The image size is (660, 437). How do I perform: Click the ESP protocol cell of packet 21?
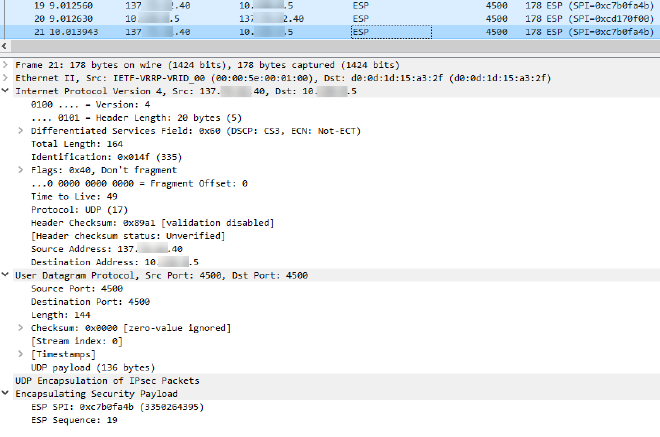(x=391, y=32)
